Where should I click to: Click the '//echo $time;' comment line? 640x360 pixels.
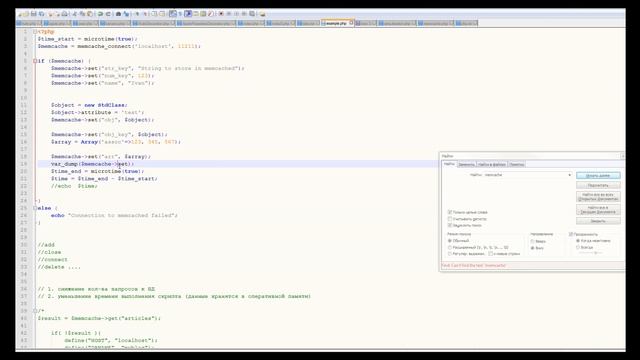click(74, 186)
